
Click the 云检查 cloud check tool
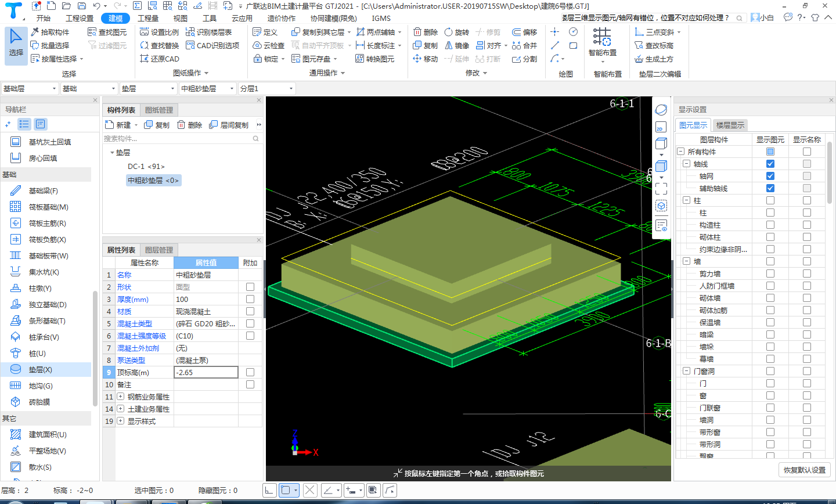[269, 45]
